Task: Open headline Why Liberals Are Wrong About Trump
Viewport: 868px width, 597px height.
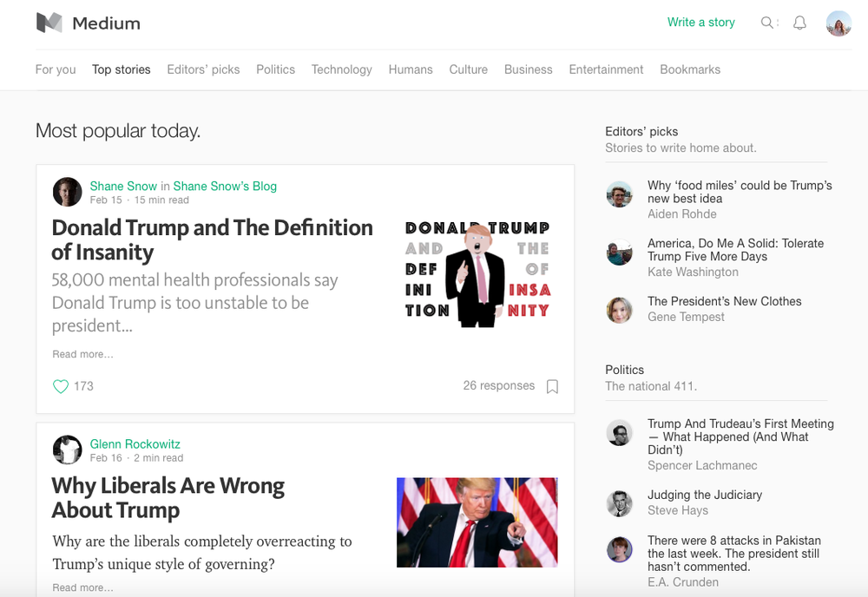Action: coord(168,497)
